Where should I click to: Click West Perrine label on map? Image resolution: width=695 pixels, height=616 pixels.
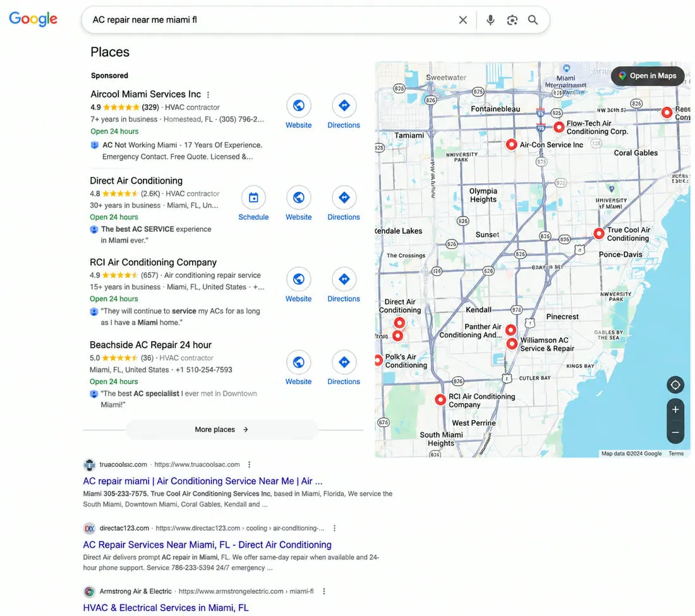[x=474, y=423]
